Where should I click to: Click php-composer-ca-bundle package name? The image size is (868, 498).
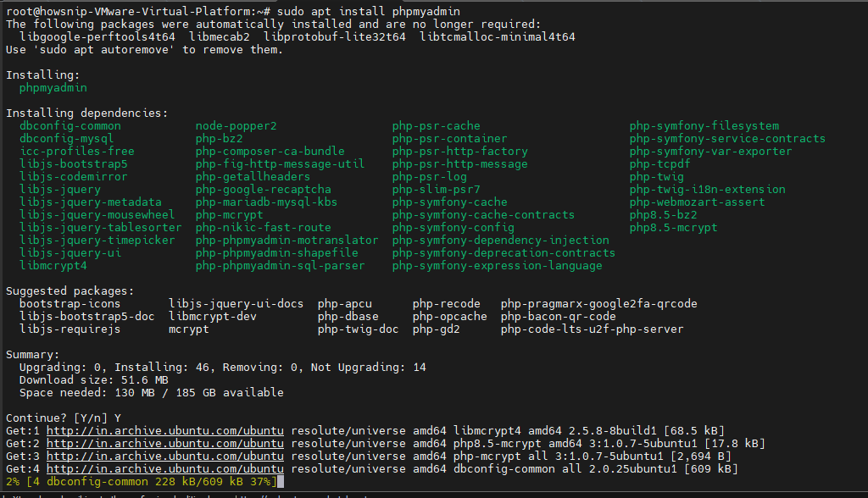270,152
